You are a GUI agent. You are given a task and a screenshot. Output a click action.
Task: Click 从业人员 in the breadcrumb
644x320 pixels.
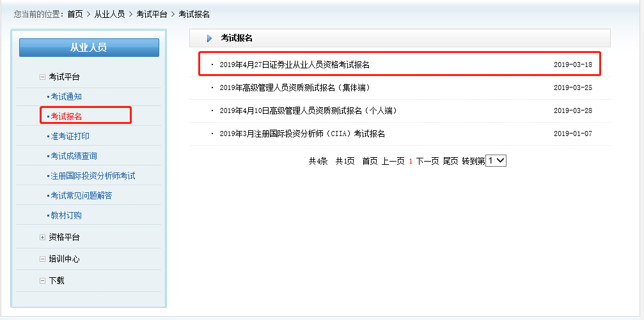[109, 14]
